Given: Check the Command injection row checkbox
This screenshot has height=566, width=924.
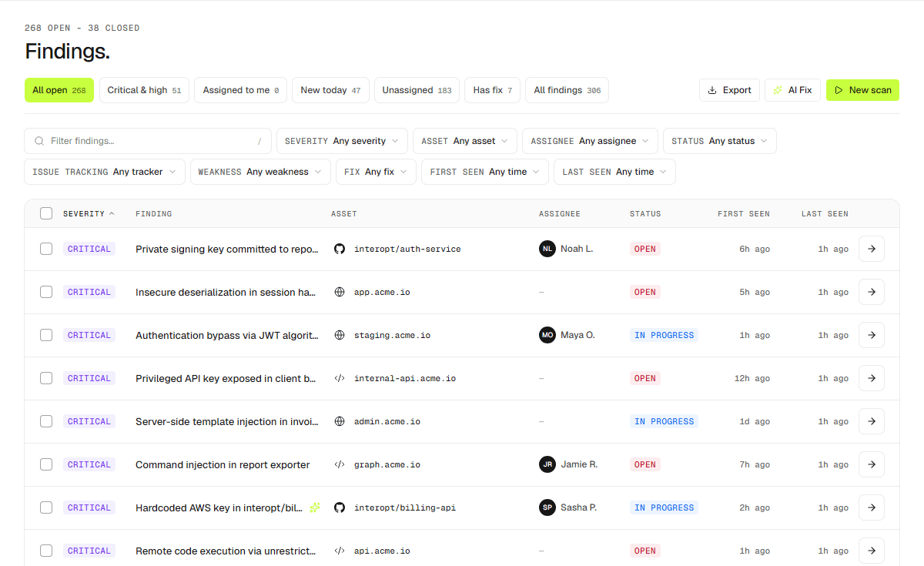Looking at the screenshot, I should pos(46,464).
